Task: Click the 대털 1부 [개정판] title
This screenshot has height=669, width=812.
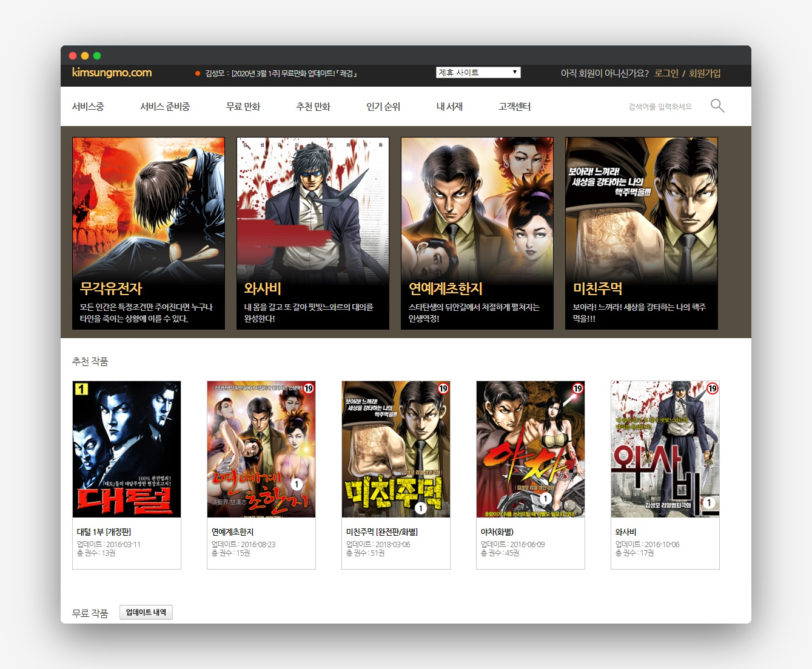Action: 104,532
